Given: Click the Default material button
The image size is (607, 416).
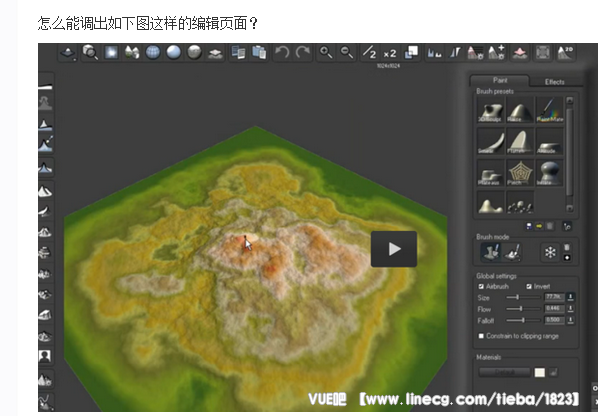Looking at the screenshot, I should point(504,372).
